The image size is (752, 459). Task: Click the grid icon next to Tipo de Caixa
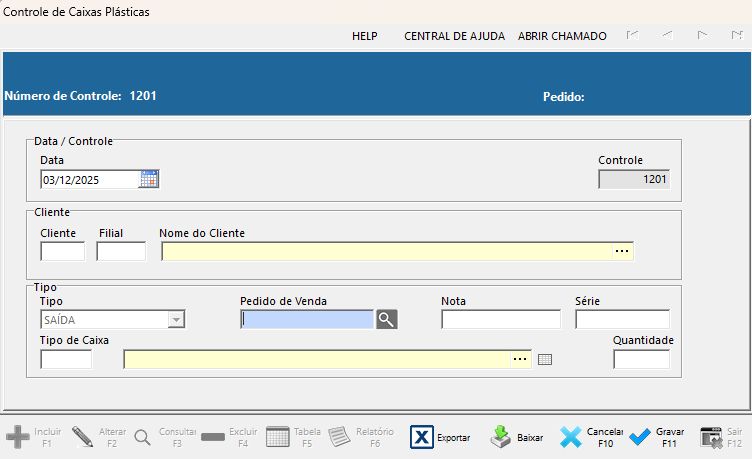545,360
